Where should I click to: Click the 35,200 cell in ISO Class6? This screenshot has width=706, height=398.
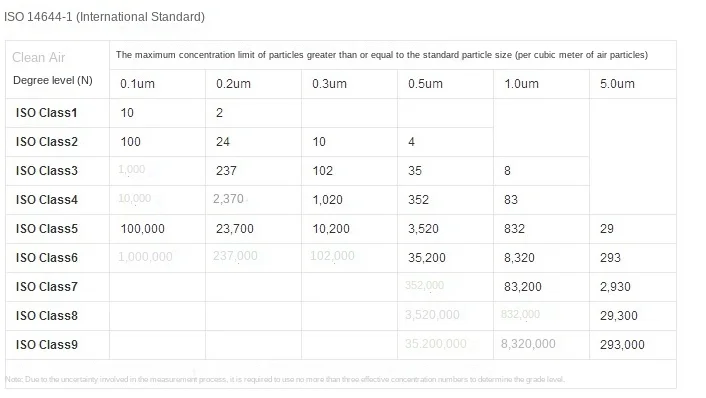(426, 258)
